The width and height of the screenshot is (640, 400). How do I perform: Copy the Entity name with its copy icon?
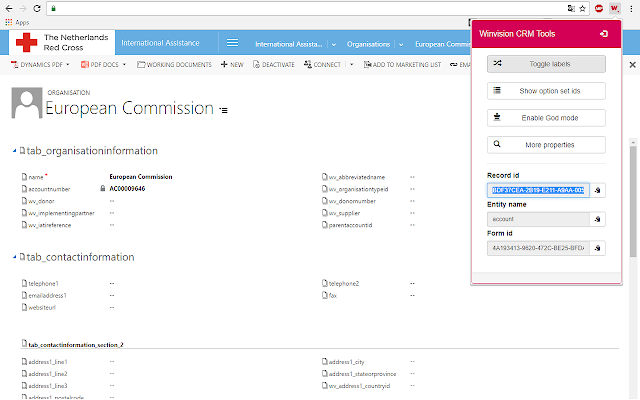coord(598,219)
